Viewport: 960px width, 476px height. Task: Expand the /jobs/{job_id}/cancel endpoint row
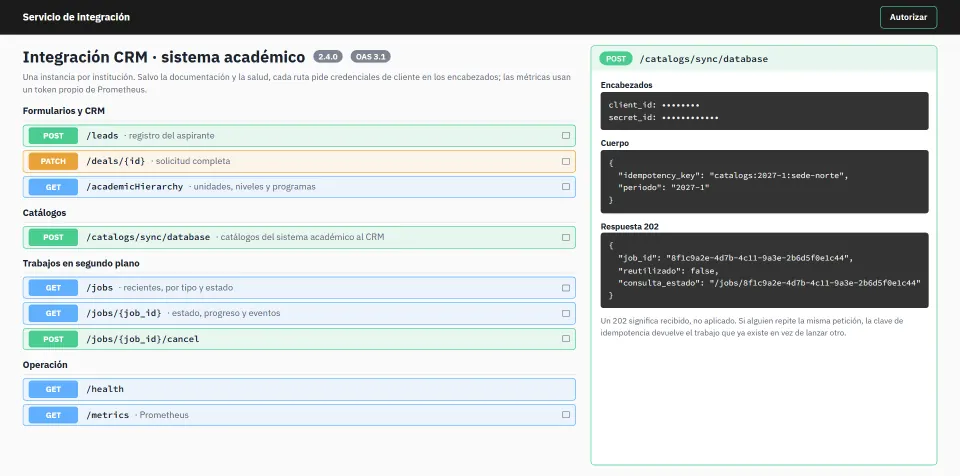click(299, 339)
